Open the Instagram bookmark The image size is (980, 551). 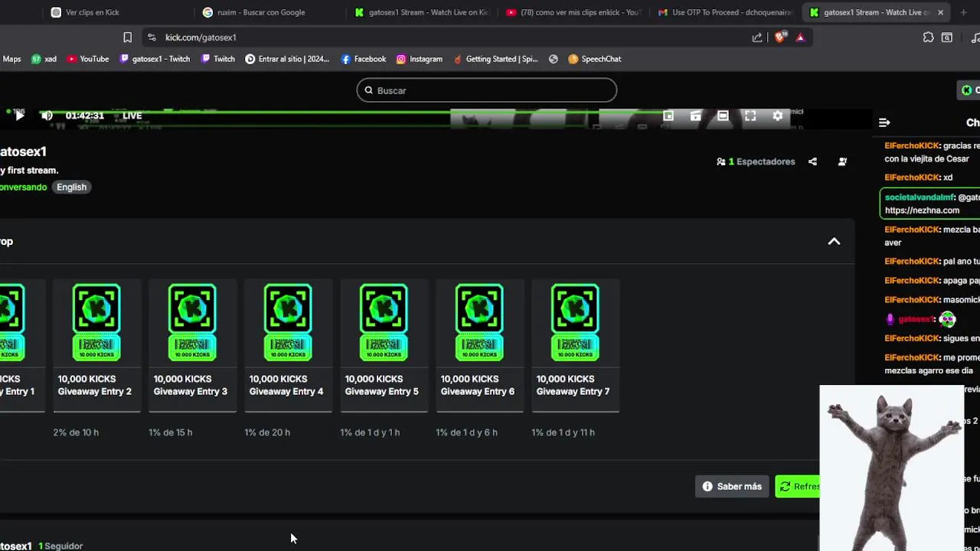[x=419, y=59]
